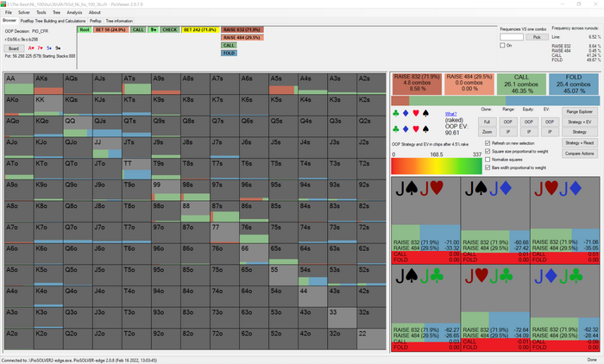Click the diamond suit in the lower suit row
This screenshot has width=604, height=364.
point(406,129)
